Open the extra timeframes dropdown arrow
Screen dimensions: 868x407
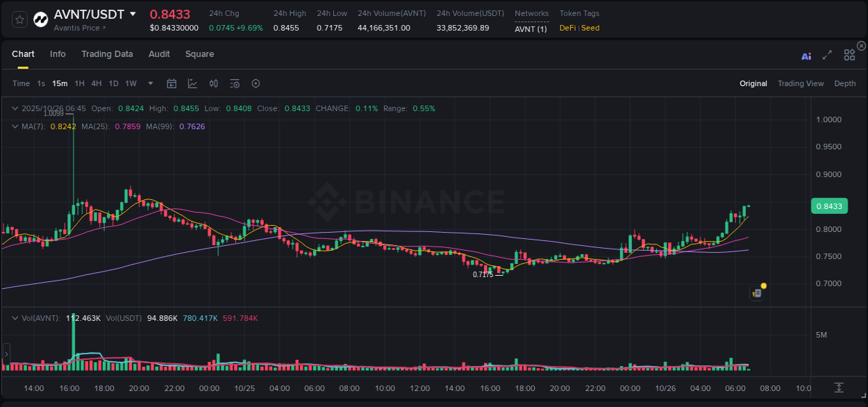149,83
